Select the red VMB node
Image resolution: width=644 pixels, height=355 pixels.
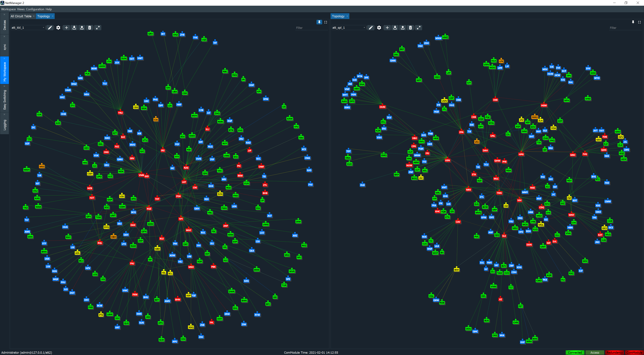pyautogui.click(x=141, y=175)
